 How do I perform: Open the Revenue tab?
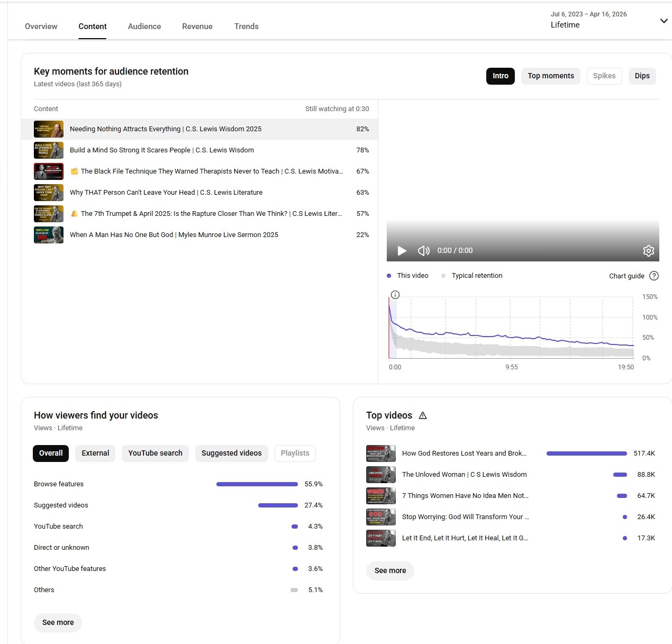point(197,26)
